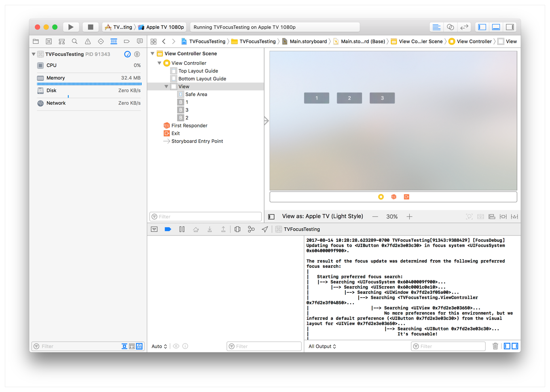Screen dimensions: 550x392
Task: Click button 2 on the storyboard canvas
Action: [x=349, y=98]
